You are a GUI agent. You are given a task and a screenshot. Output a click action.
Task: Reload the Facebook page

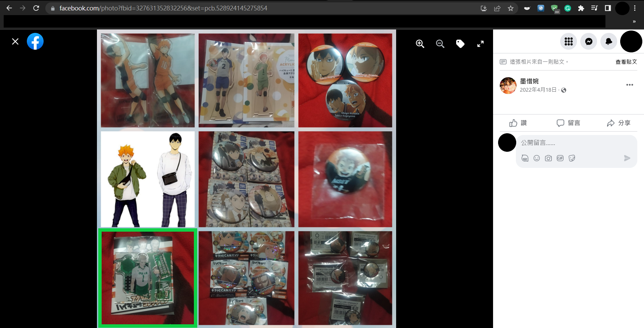click(36, 8)
